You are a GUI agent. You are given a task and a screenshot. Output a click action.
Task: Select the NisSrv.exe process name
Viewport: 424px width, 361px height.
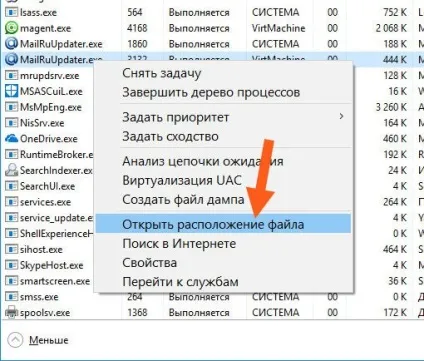point(42,123)
